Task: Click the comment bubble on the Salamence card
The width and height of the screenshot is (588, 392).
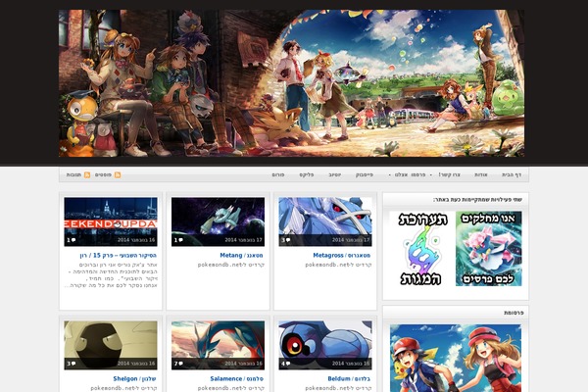Action: coord(180,364)
